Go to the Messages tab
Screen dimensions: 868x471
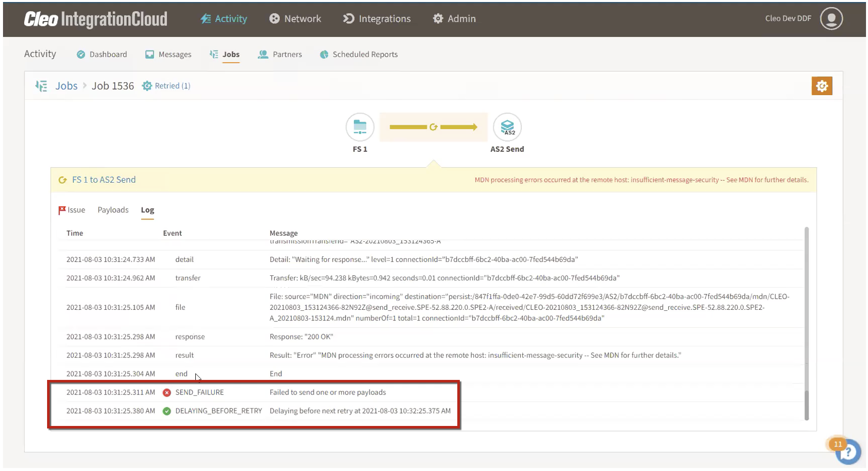[x=168, y=54]
